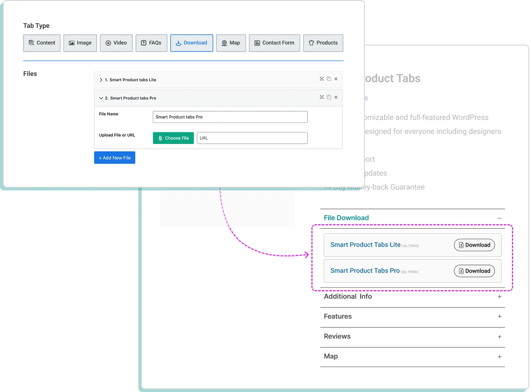Screen dimensions: 532x392
Task: Select the Map tab type
Action: pyautogui.click(x=231, y=43)
